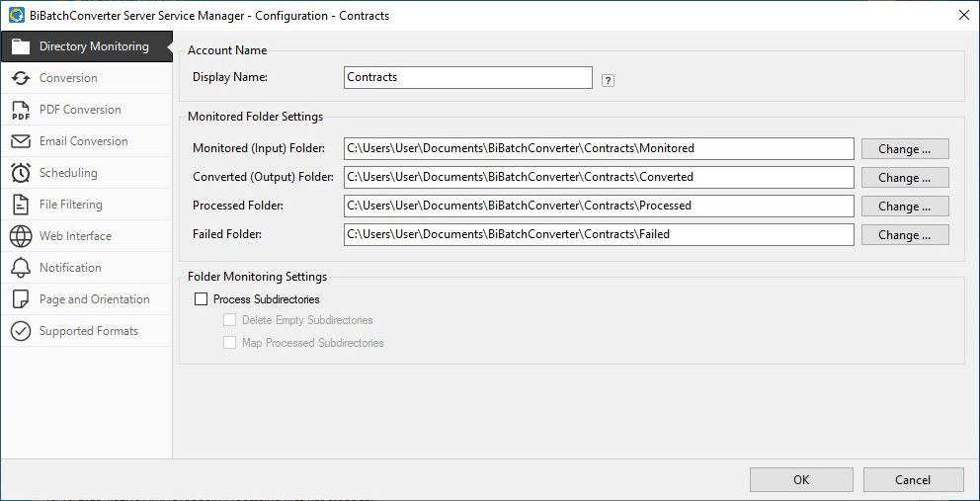Open Web Interface via the globe icon
This screenshot has width=980, height=501.
(x=21, y=236)
